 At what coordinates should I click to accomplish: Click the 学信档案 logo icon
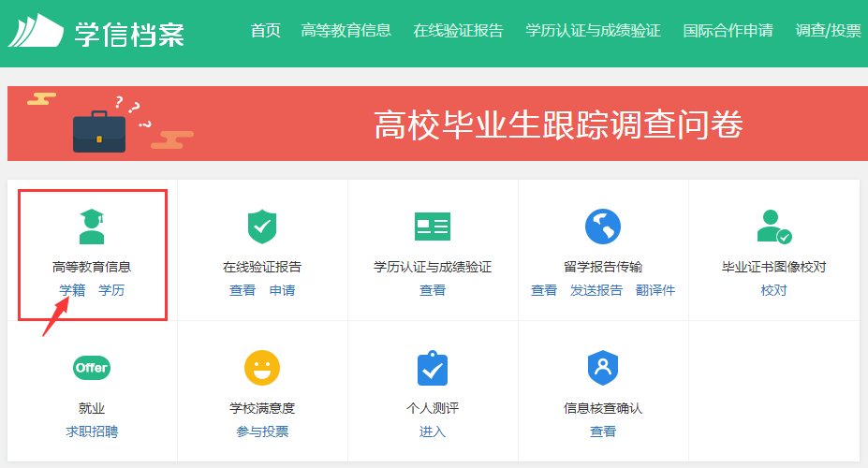pos(36,31)
